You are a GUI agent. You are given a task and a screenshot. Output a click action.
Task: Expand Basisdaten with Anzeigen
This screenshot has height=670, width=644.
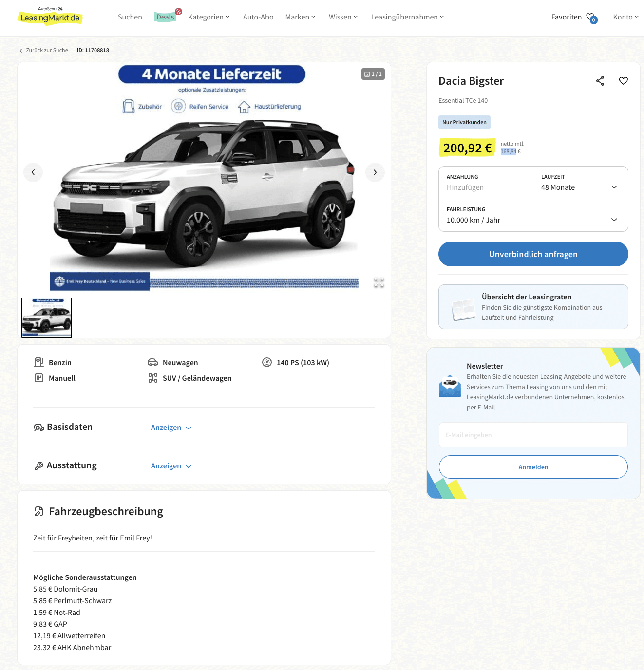171,428
